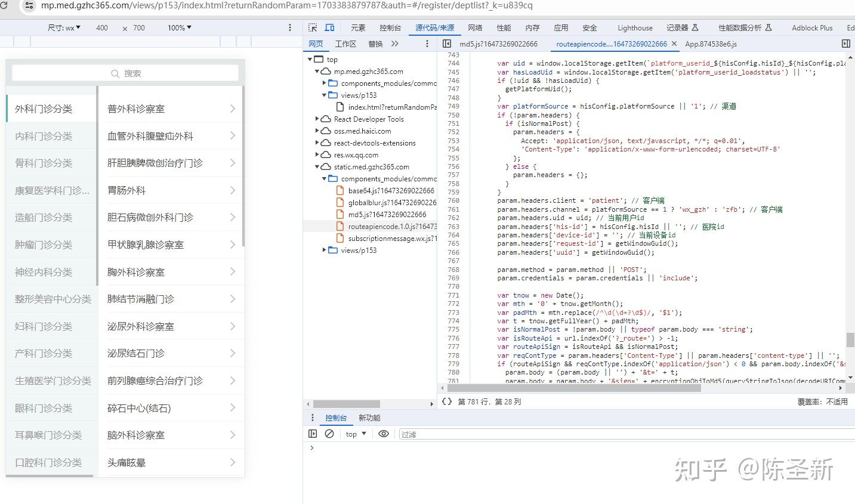Open the App.874538e6.js file tab
The width and height of the screenshot is (855, 504).
point(711,44)
